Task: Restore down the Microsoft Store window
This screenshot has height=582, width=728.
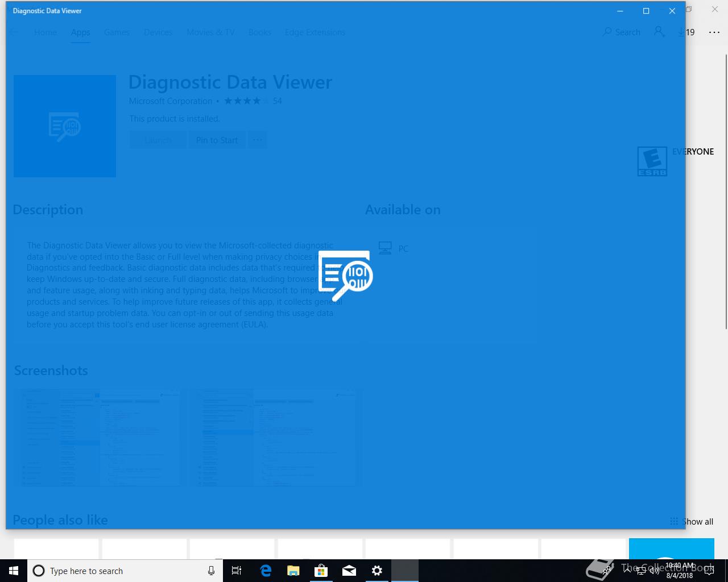Action: (689, 9)
